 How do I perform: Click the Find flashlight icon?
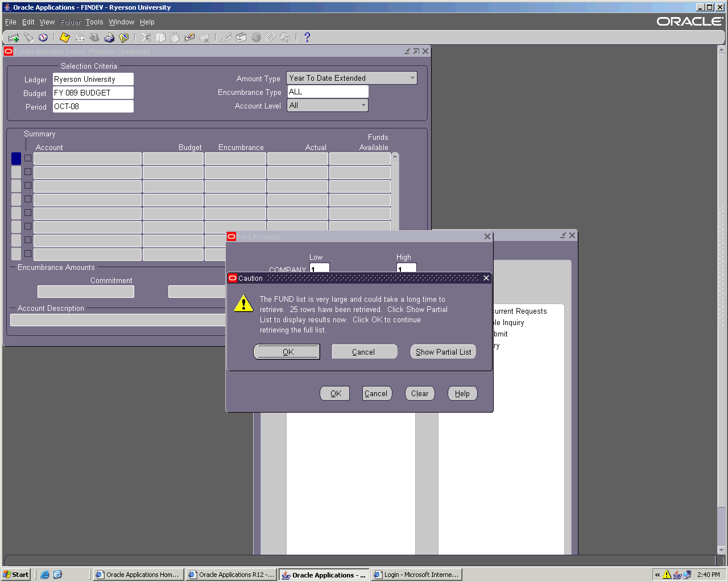[28, 38]
